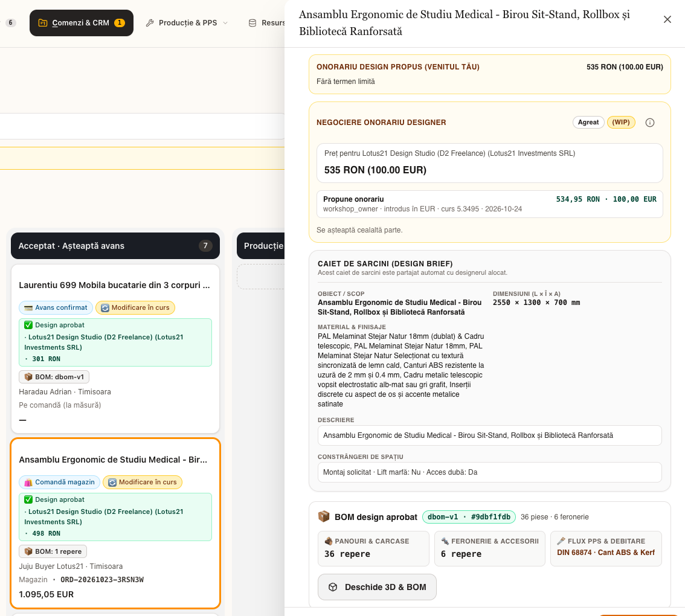Click the Deschide 3D & BOM button
Image resolution: width=685 pixels, height=616 pixels.
tap(377, 587)
